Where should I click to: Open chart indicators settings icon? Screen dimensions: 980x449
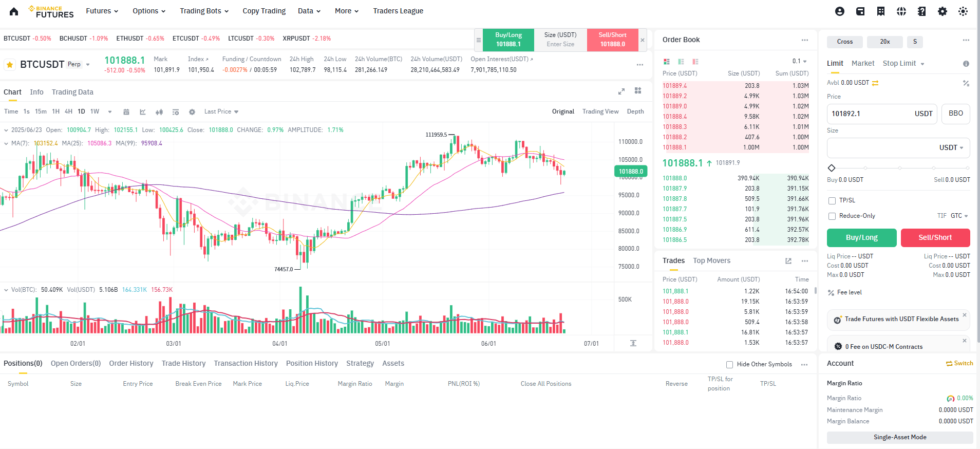[x=176, y=112]
